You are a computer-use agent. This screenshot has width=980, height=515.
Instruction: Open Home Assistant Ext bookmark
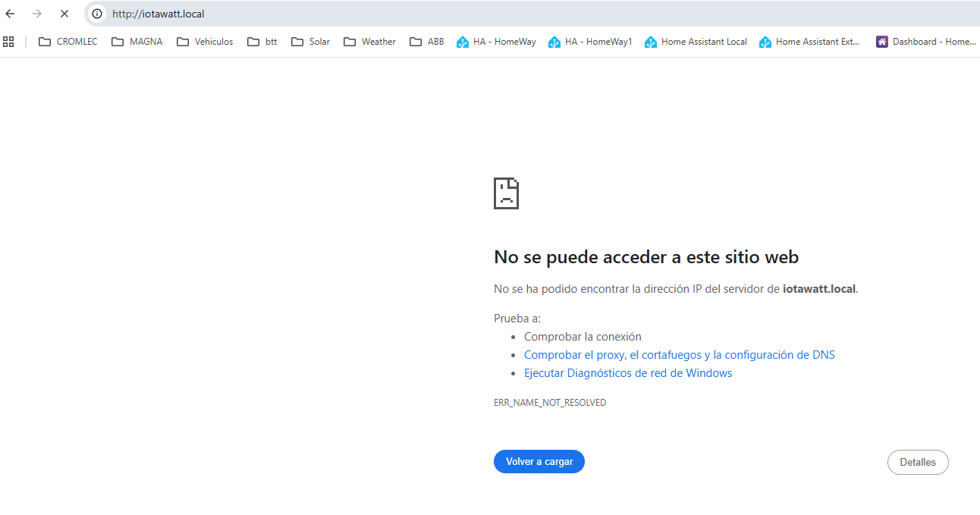(810, 42)
